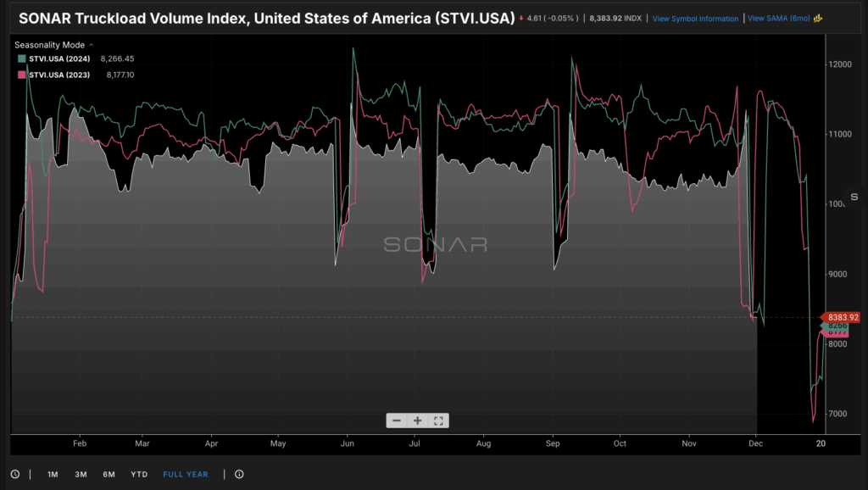Click the green STVI.USA 2024 color swatch

22,59
